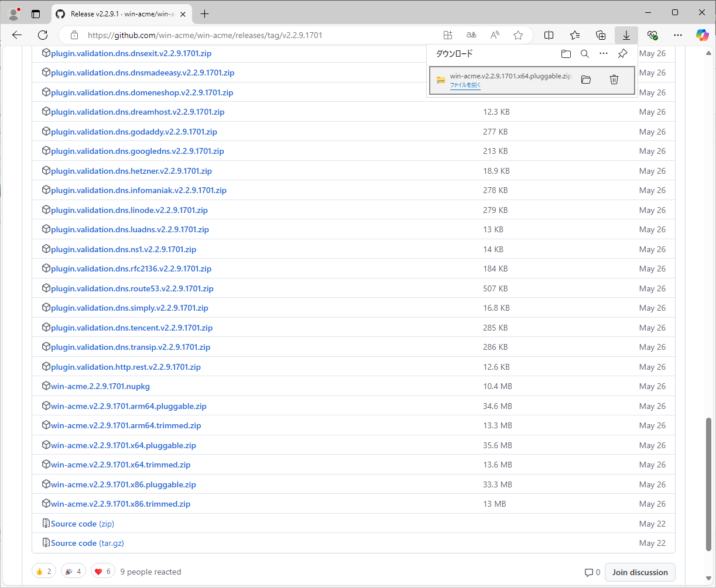Launch the Copilot icon

[x=702, y=35]
